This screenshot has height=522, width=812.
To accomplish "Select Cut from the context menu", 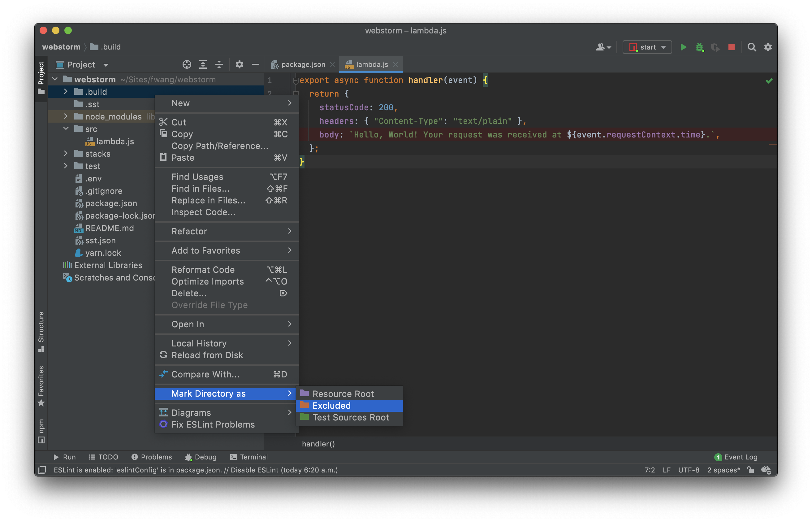I will (x=227, y=122).
